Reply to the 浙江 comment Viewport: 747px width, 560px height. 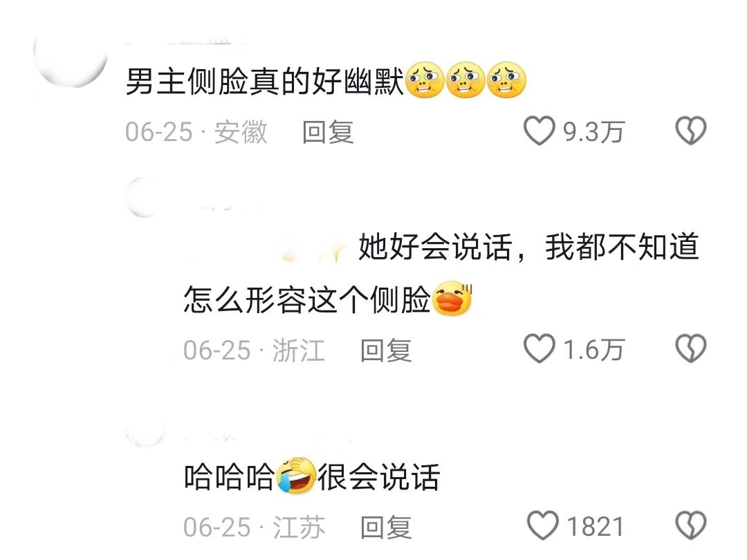point(386,351)
